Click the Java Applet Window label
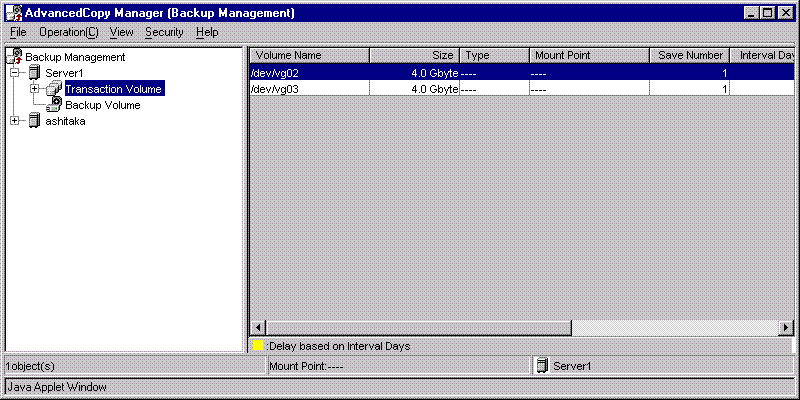The image size is (800, 400). click(57, 387)
